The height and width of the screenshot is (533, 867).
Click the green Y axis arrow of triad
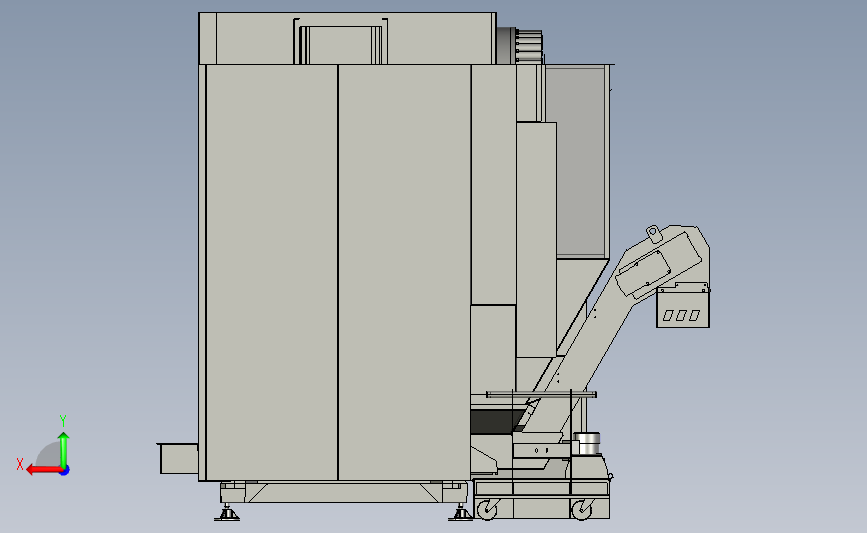pos(64,450)
